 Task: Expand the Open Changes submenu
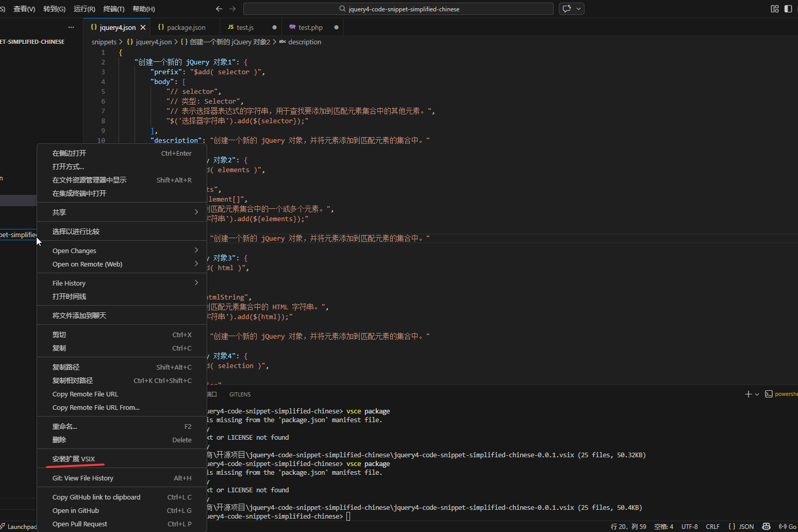122,251
